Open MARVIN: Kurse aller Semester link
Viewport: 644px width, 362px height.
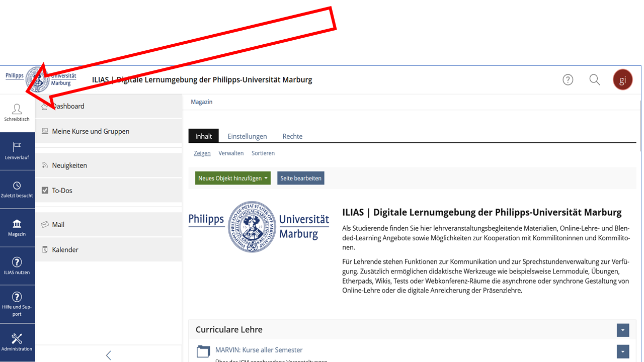[x=259, y=350]
